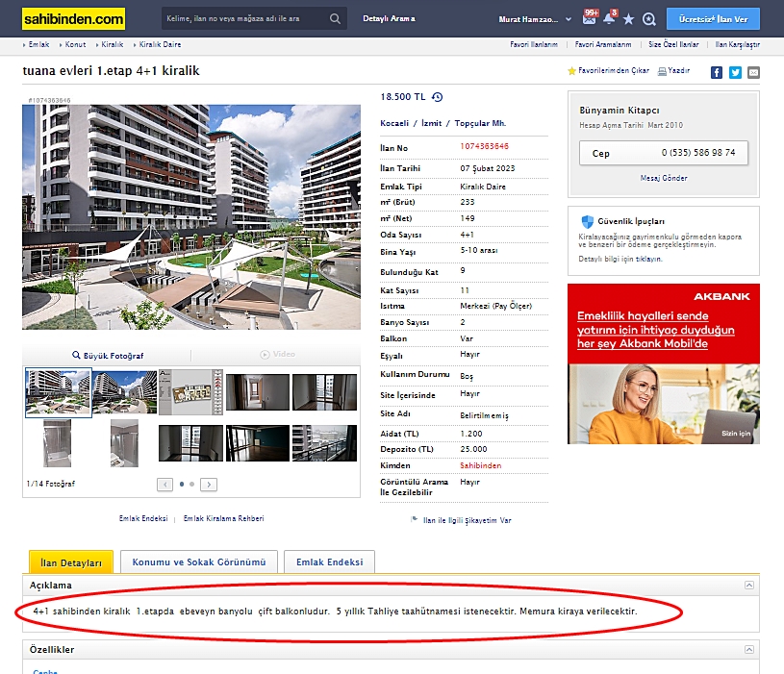The height and width of the screenshot is (674, 784).
Task: Select the İlan Detayları tab
Action: [71, 562]
